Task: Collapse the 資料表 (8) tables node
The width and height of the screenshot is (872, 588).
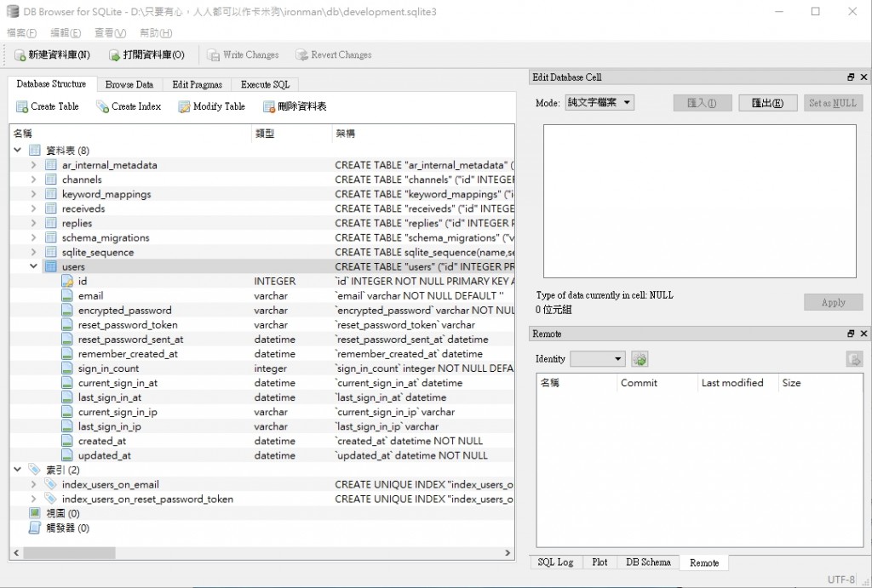Action: [17, 150]
